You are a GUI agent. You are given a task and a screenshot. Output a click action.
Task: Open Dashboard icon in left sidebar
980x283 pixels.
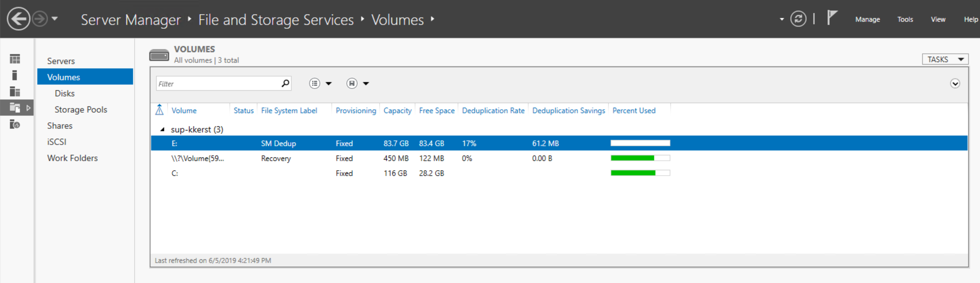coord(15,59)
